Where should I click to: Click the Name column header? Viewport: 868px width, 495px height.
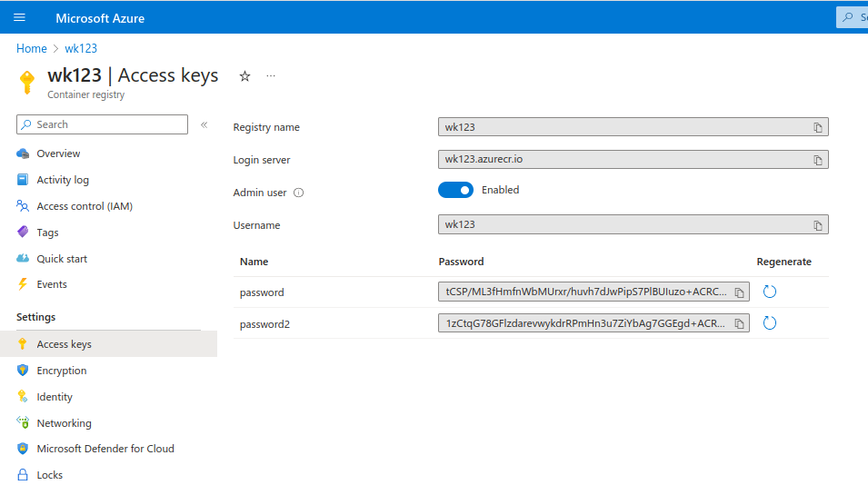[x=254, y=262]
